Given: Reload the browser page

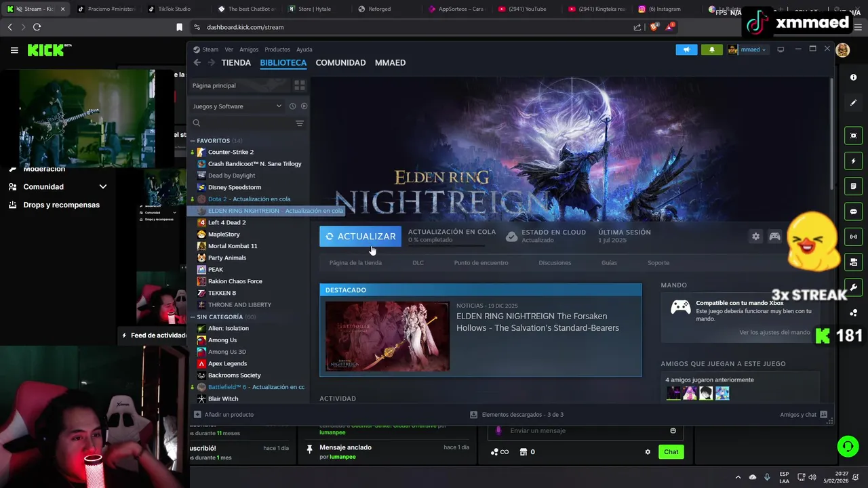Looking at the screenshot, I should 37,27.
